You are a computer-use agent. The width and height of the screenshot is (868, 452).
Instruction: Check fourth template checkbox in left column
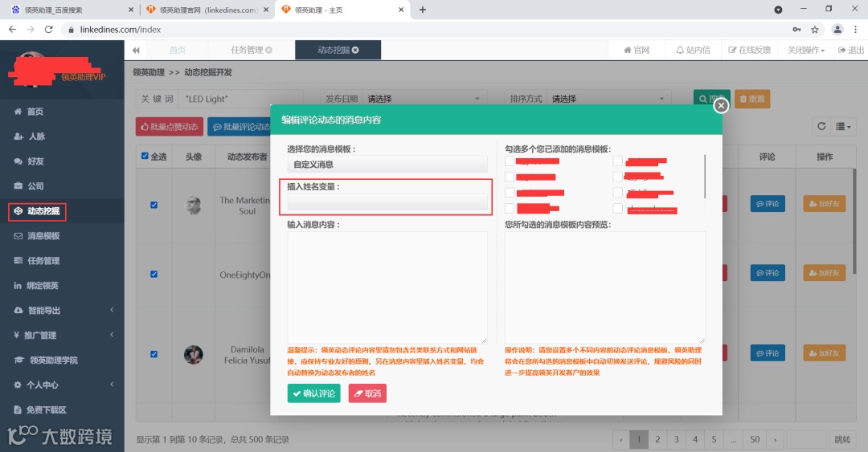(x=510, y=208)
